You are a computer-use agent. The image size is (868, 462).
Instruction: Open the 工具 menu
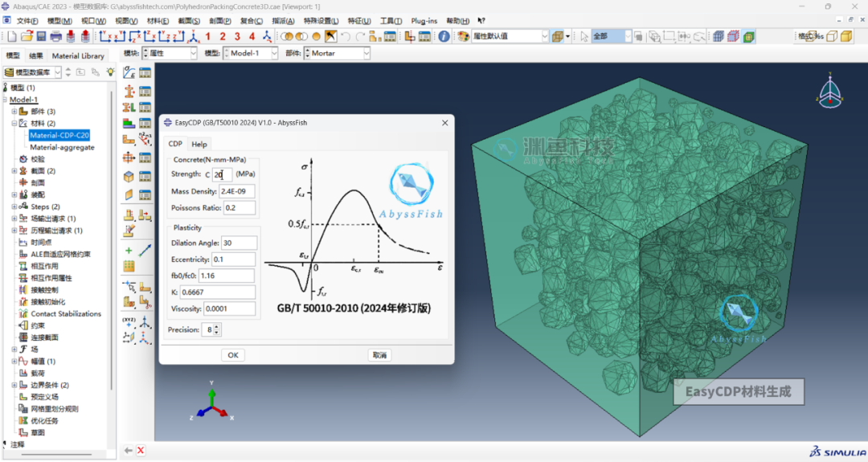391,21
